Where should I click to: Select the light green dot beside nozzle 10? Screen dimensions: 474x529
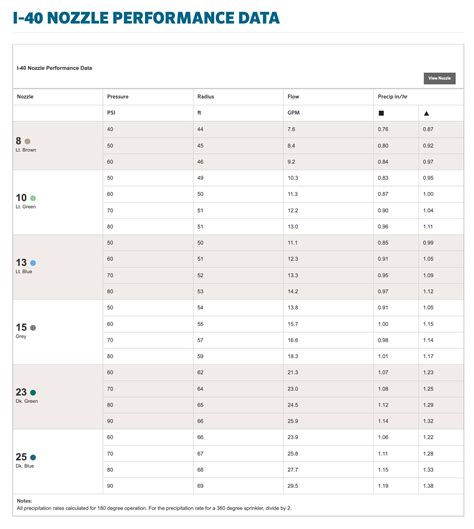[33, 198]
